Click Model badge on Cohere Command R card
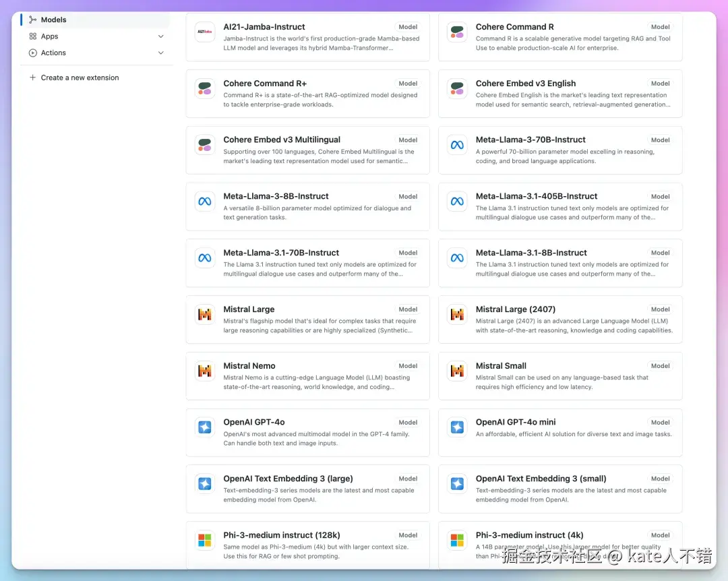The height and width of the screenshot is (581, 728). point(660,27)
